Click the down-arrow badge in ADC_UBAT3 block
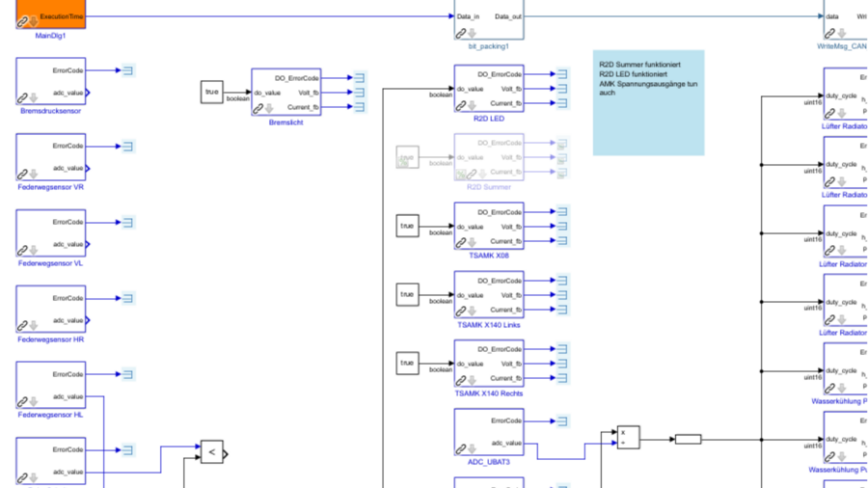 tap(473, 449)
